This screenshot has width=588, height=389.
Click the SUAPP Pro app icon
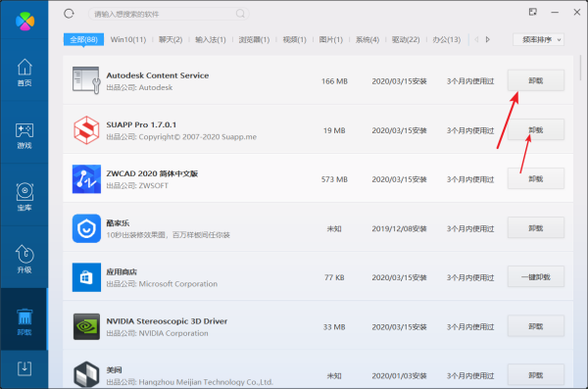(86, 129)
